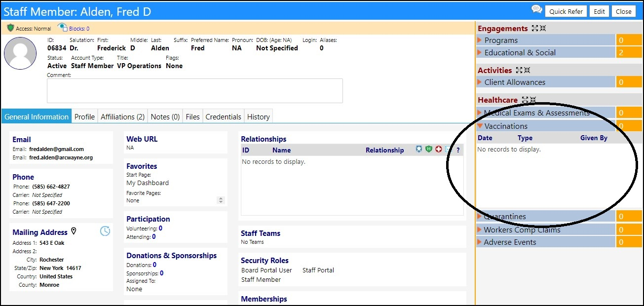Collapse all Activities sections icon

click(x=527, y=70)
